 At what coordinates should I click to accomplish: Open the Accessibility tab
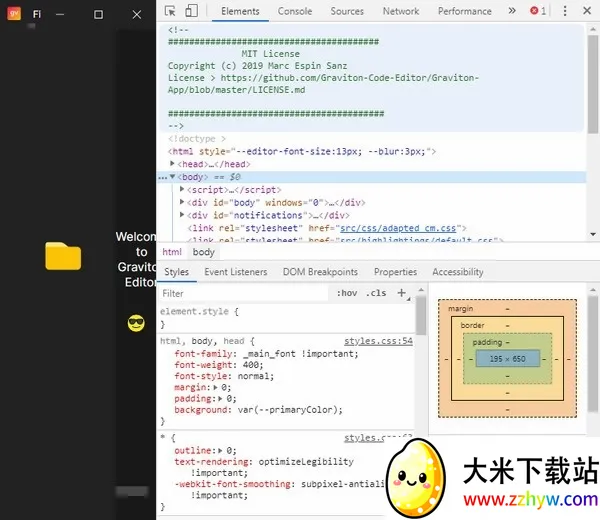click(458, 272)
